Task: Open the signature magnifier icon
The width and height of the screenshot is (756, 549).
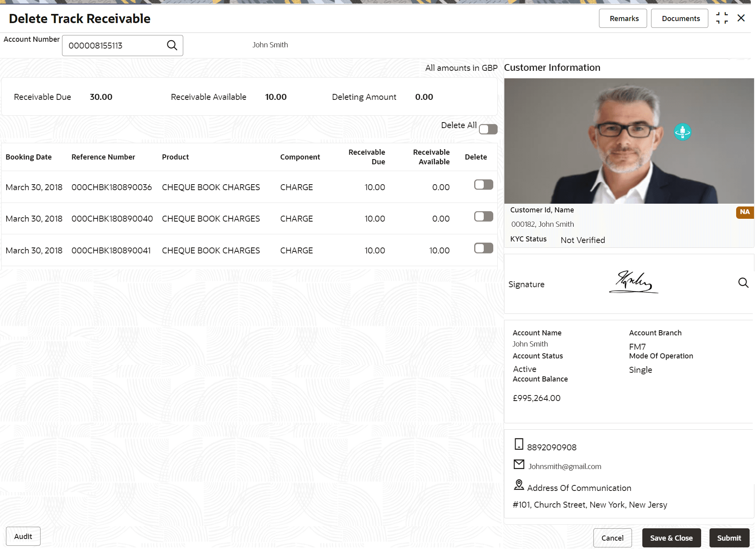Action: click(x=743, y=283)
